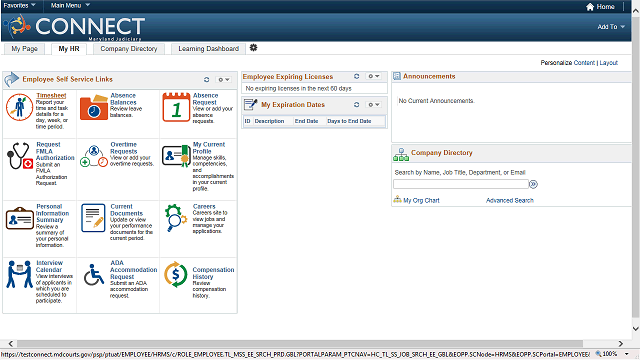Click the horizontal scrollbar track
Image resolution: width=640 pixels, height=360 pixels.
(x=316, y=344)
